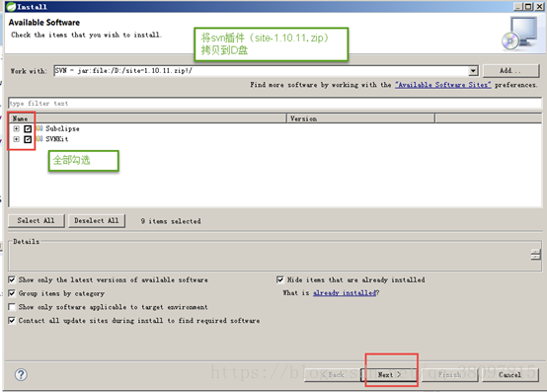Maximize the Install dialog window
547x392 pixels.
(x=529, y=7)
